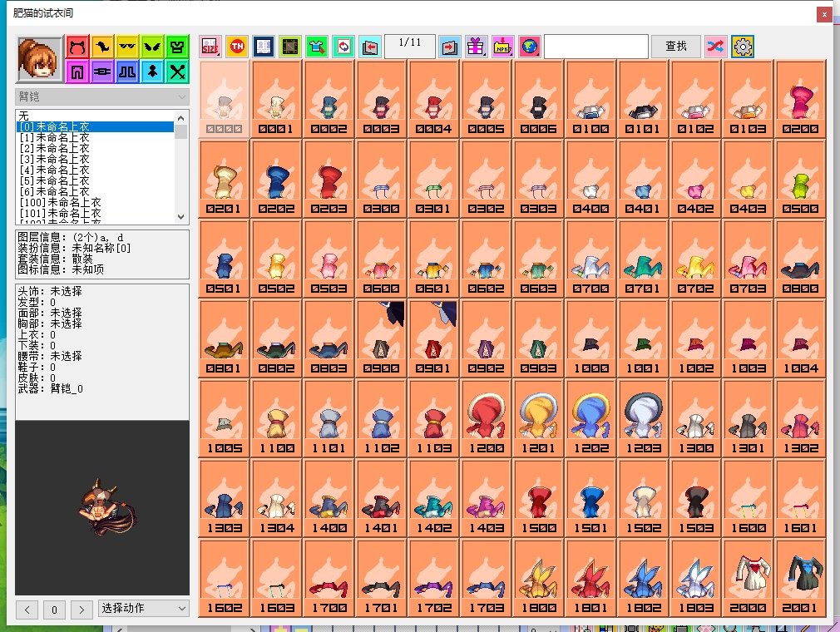Click the list scrollbar down arrow
840x632 pixels.
tap(181, 217)
